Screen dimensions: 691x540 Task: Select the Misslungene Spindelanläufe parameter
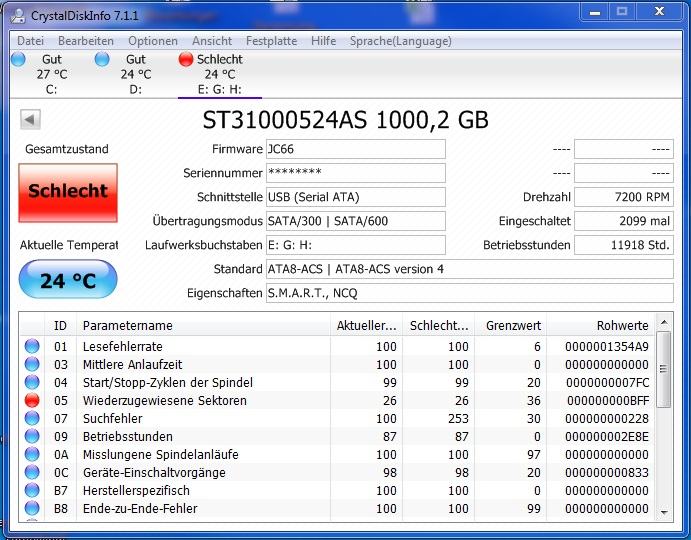point(160,454)
